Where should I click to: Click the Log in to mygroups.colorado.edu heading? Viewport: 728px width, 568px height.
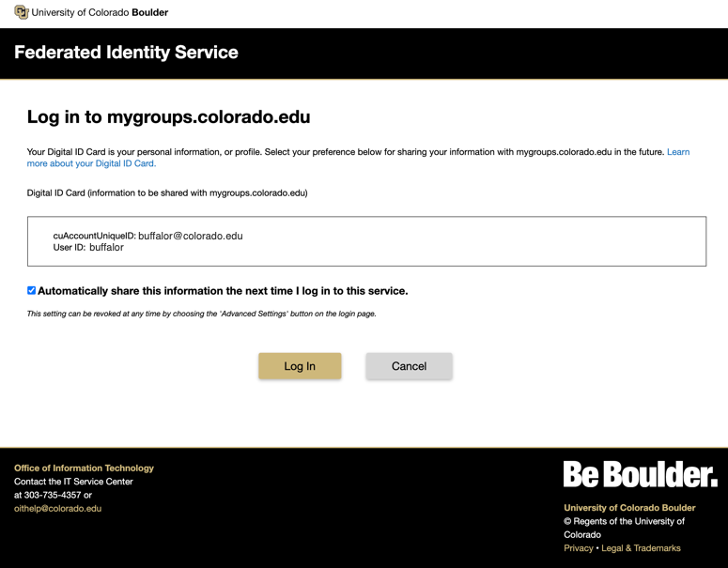pyautogui.click(x=168, y=117)
